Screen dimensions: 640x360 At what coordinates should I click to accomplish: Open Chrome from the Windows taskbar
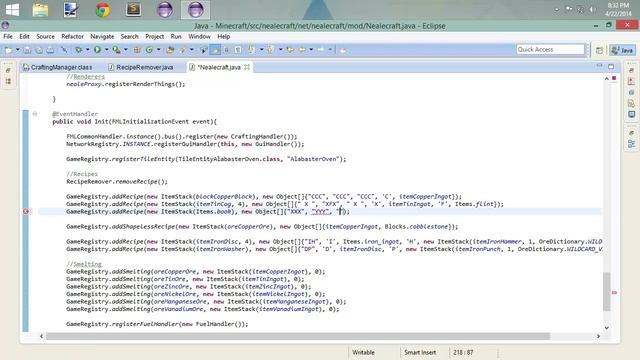[x=102, y=9]
